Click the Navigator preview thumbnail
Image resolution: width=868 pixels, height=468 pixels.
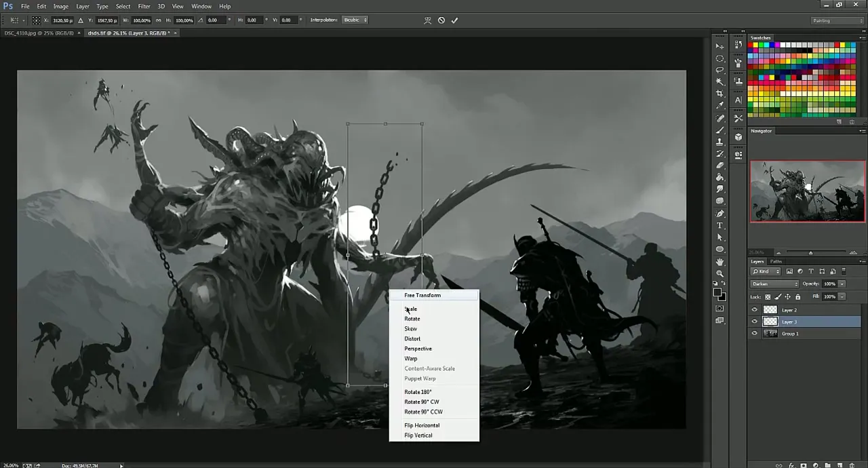807,191
